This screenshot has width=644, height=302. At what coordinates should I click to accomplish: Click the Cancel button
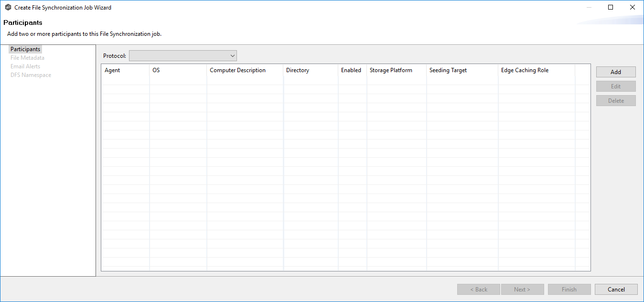616,289
